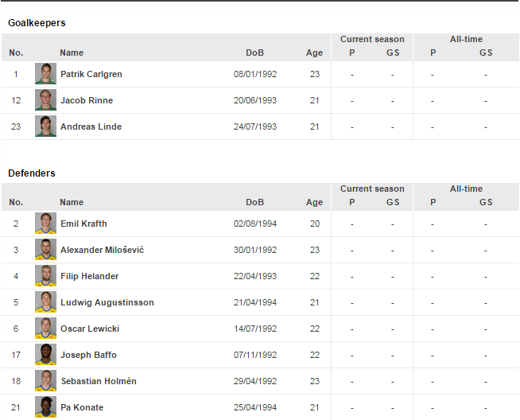520x420 pixels.
Task: Click Patrik Carlgren's player photo
Action: pos(45,74)
